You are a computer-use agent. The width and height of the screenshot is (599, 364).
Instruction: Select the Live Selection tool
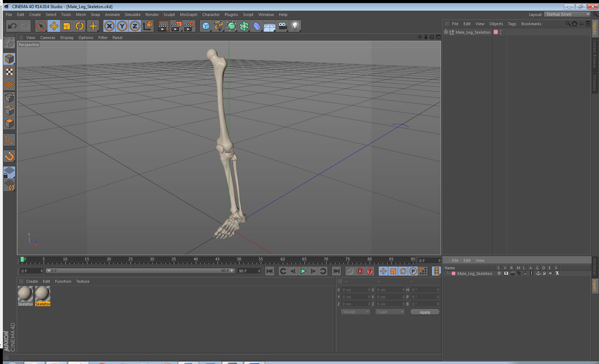tap(41, 26)
